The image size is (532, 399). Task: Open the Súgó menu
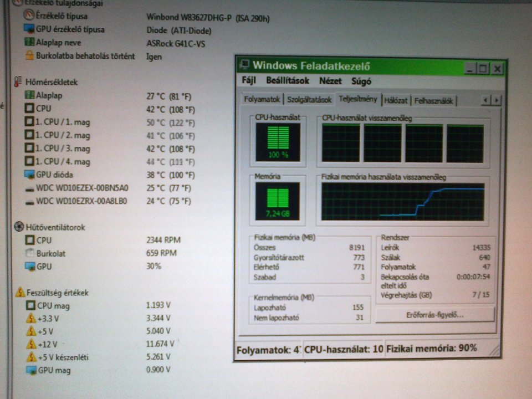tap(361, 81)
